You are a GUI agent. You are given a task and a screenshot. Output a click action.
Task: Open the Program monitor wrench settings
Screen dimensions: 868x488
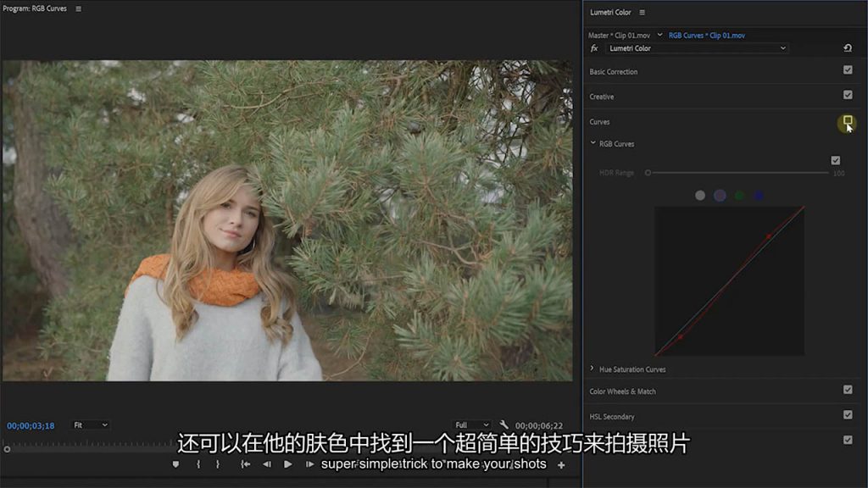(504, 425)
